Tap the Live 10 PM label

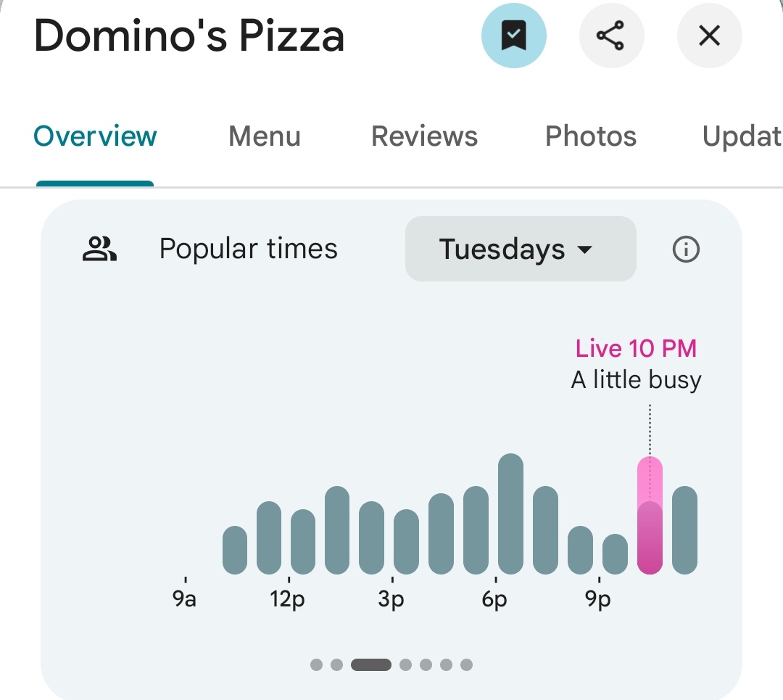coord(636,349)
